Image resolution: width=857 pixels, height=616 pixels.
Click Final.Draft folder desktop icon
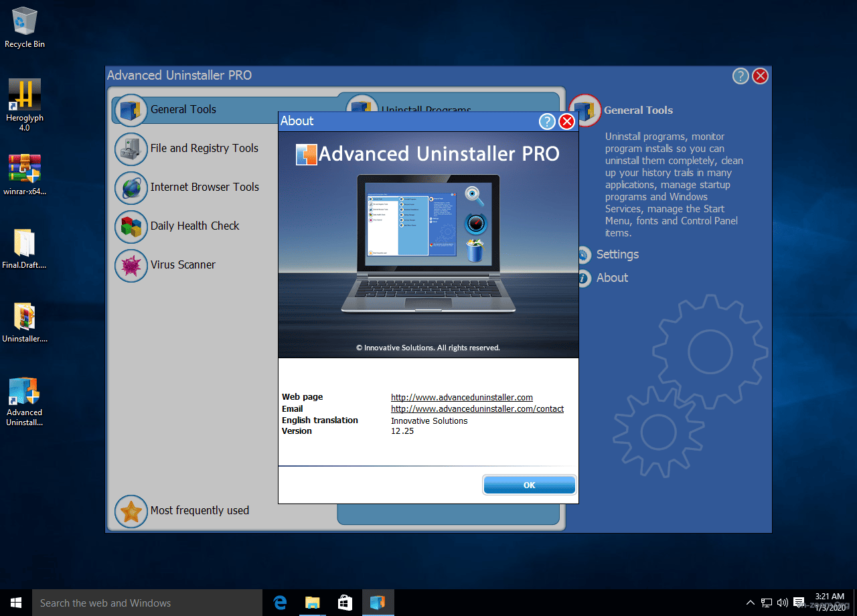pos(25,249)
